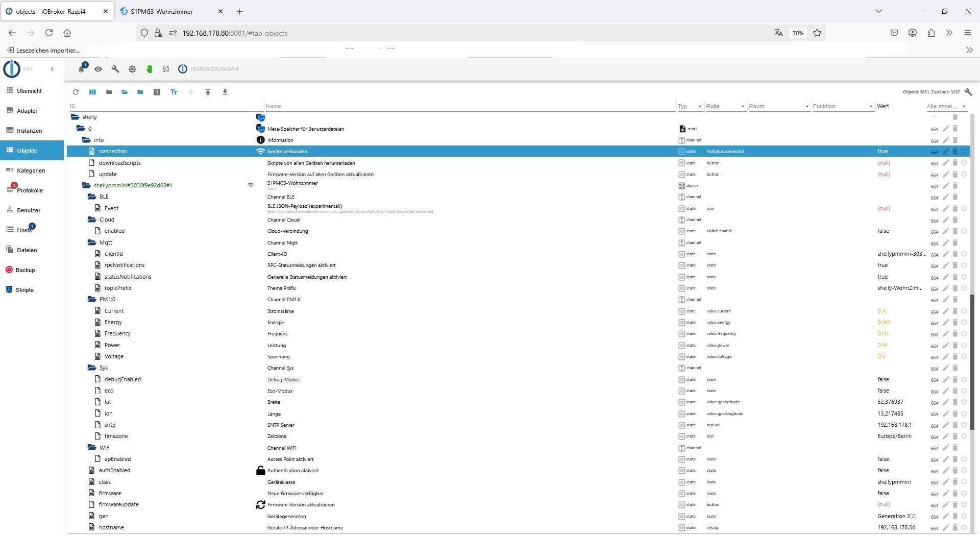Reload the browser page
The width and height of the screenshot is (980, 536).
click(49, 33)
